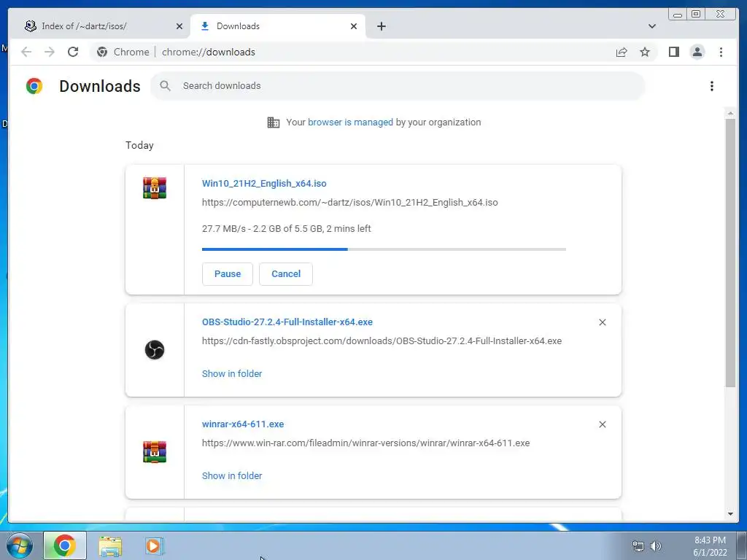This screenshot has height=560, width=747.
Task: Expand the tab search dropdown chevron
Action: coord(651,26)
